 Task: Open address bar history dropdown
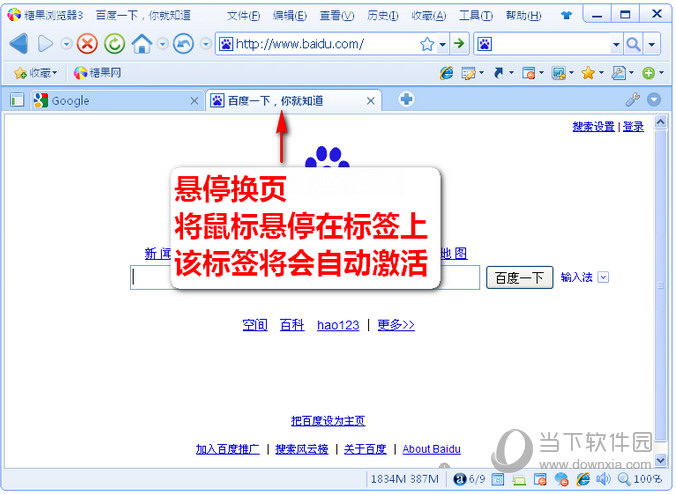click(442, 44)
